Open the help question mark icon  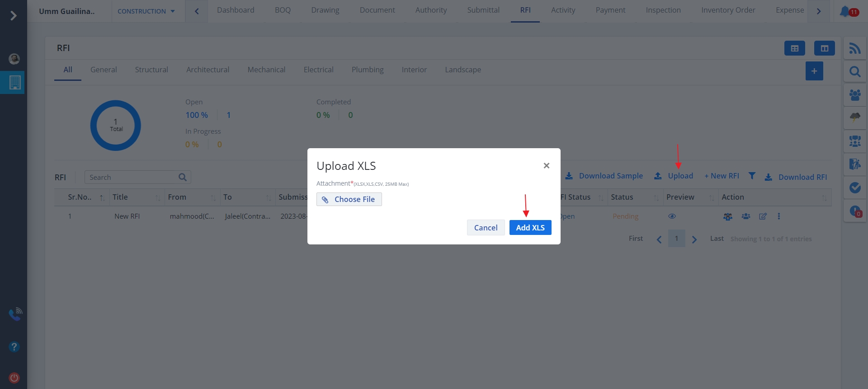(14, 347)
